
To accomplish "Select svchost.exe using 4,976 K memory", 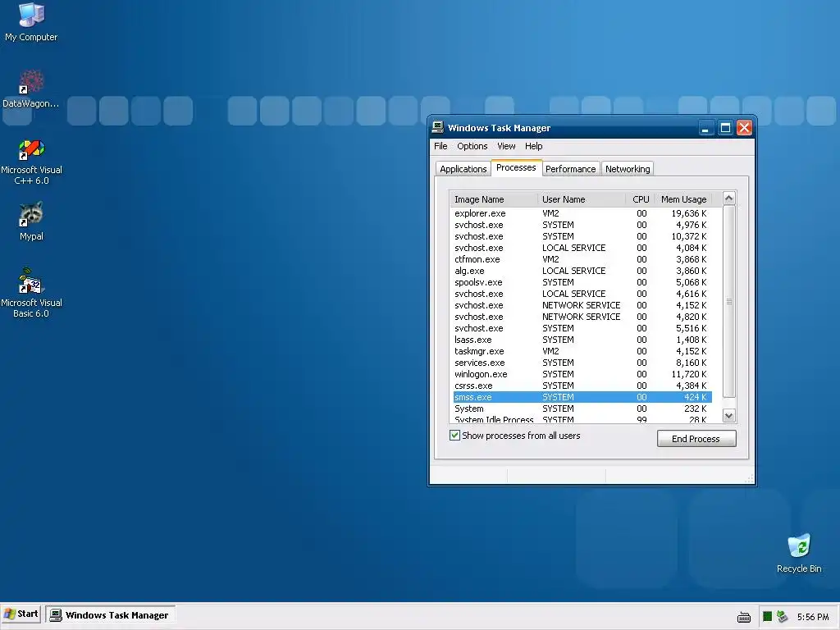I will click(x=582, y=225).
